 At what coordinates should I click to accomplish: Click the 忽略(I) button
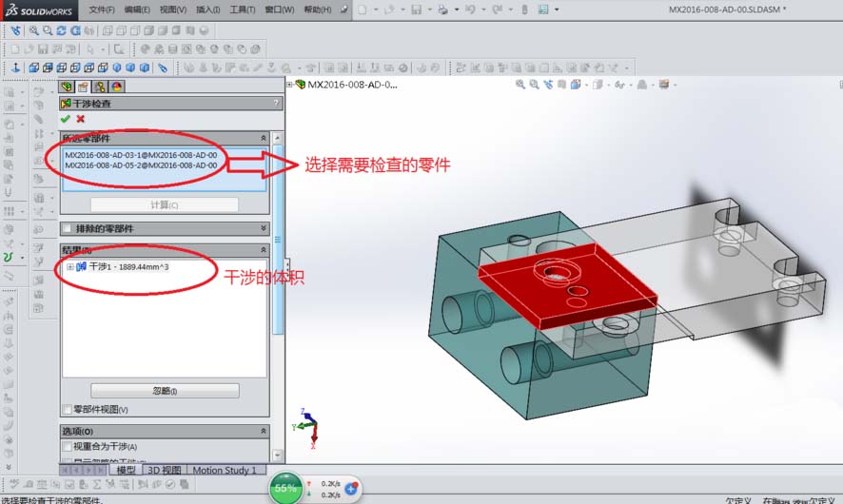(165, 391)
